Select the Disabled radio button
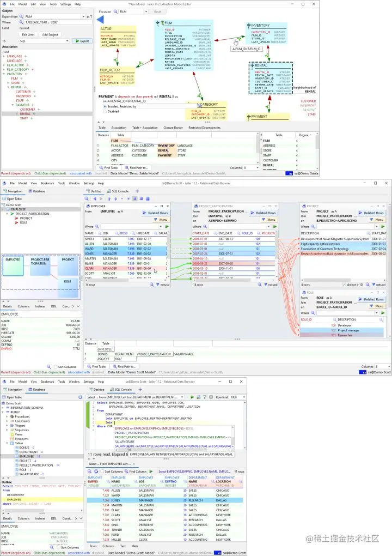Viewport: 392px width, 556px height. click(x=105, y=111)
